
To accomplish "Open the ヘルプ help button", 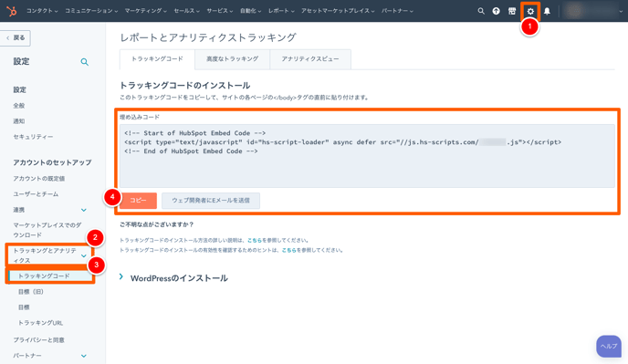I will tap(609, 347).
